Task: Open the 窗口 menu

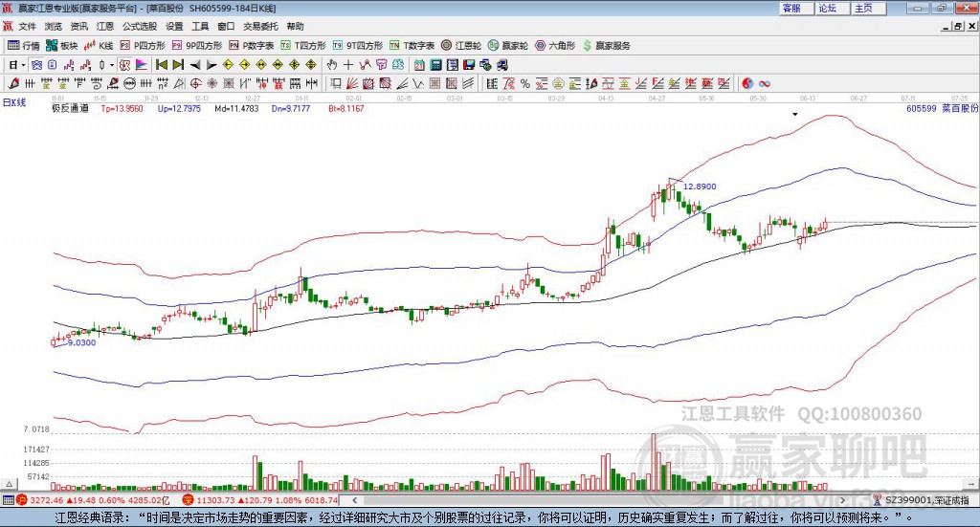Action: click(x=226, y=26)
